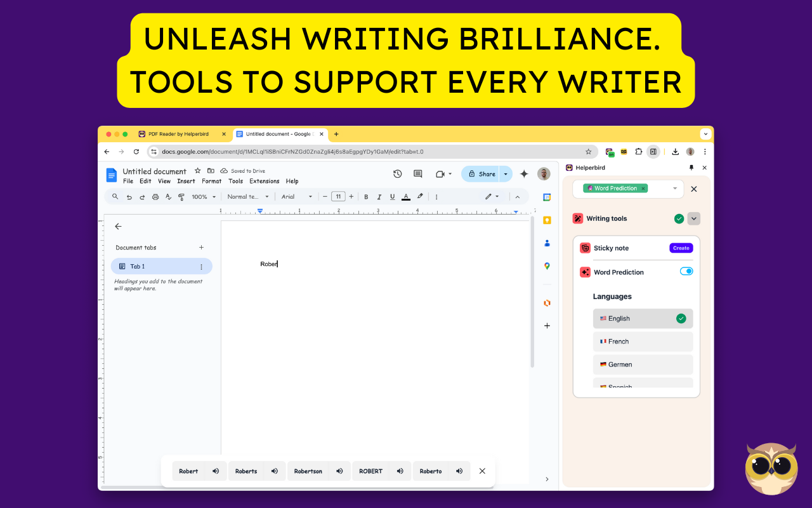Viewport: 812px width, 508px height.
Task: Open Google Keep from the side panel
Action: [547, 220]
